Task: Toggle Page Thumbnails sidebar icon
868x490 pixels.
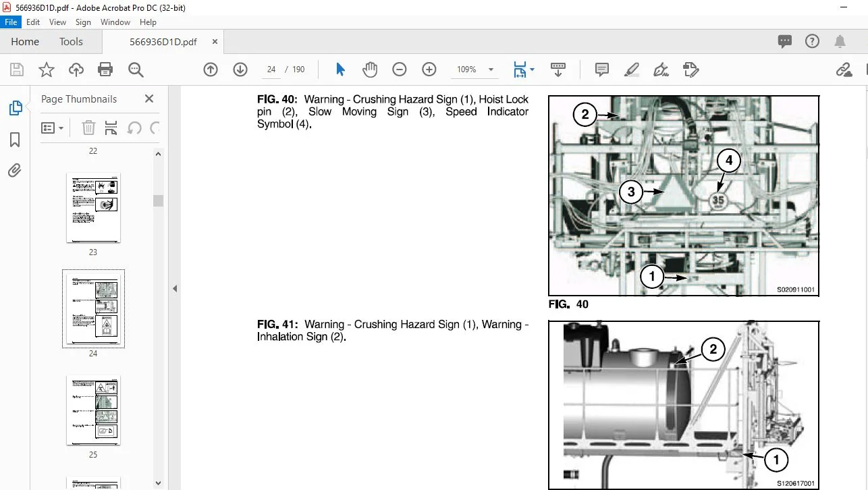Action: (15, 108)
